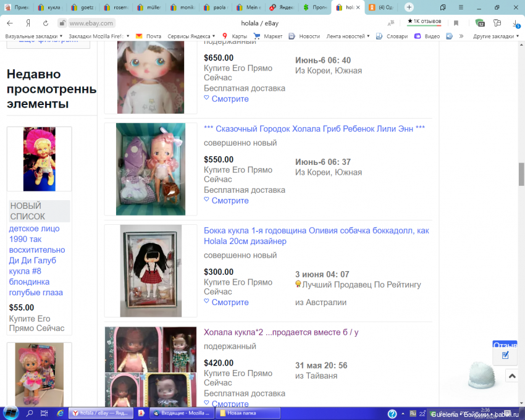Toggle Смотрите heart for the $300.00 doll

coord(226,303)
